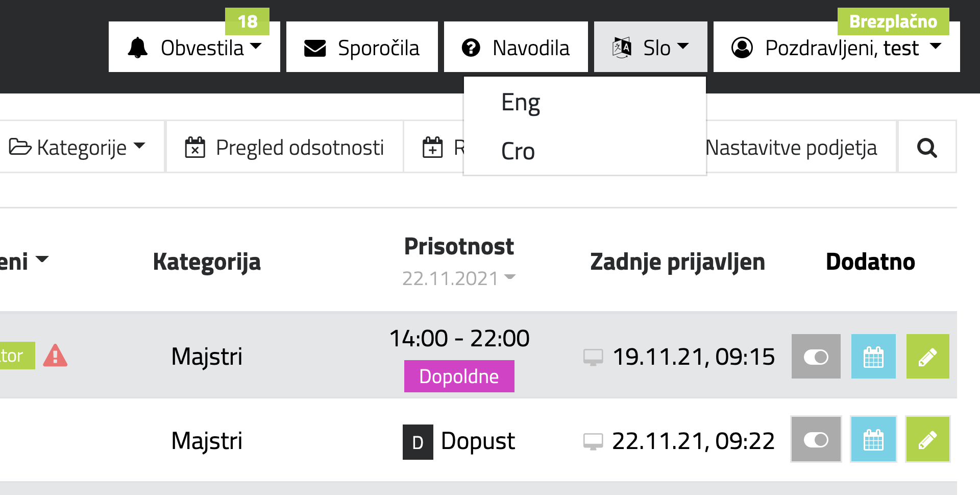Viewport: 980px width, 495px height.
Task: Click the bell icon in Obvestila
Action: 137,48
